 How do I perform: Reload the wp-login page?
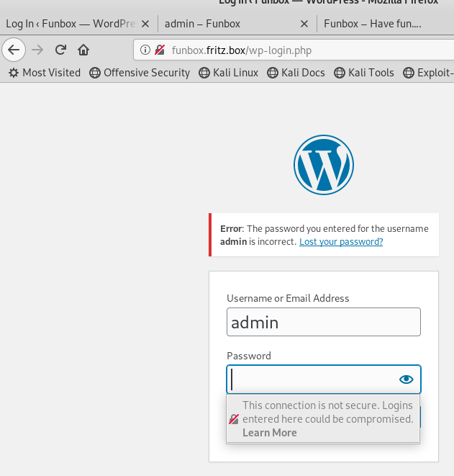pos(60,50)
